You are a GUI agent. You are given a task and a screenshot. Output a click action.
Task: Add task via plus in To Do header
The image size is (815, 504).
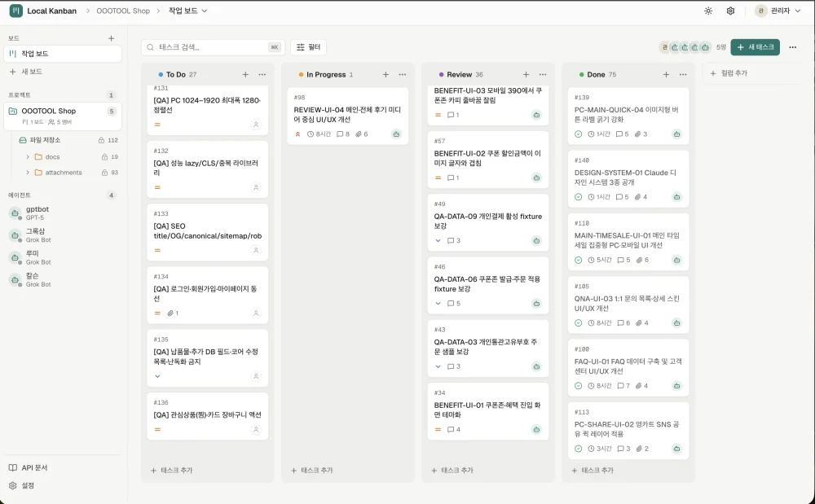(245, 75)
